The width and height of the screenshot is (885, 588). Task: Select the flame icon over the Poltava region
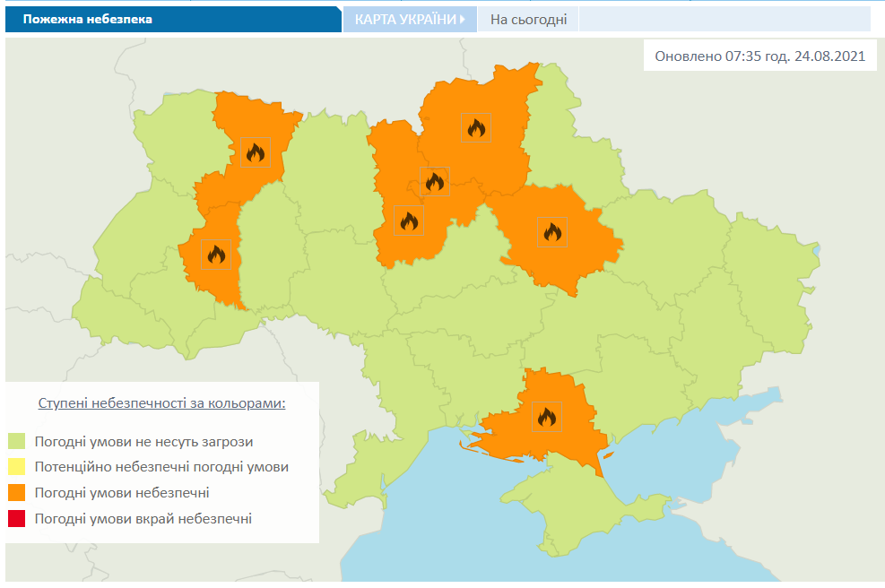pos(551,230)
